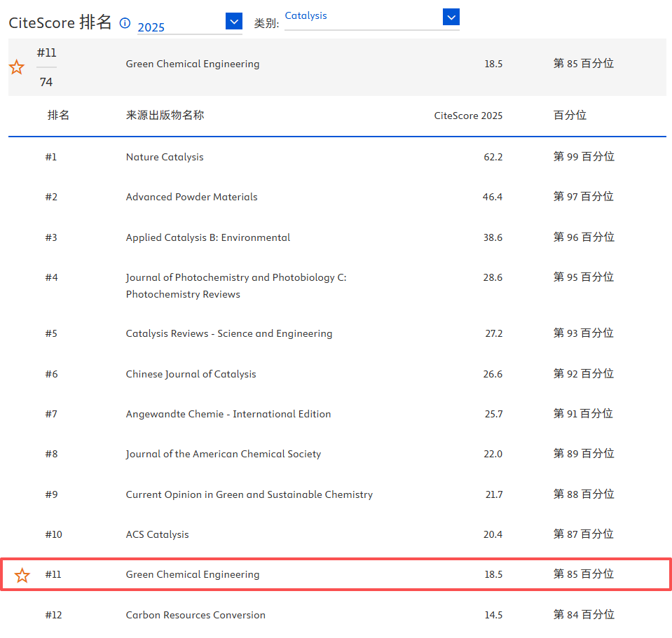This screenshot has height=638, width=672.
Task: Click the CiteScore value 25.7
Action: (494, 414)
